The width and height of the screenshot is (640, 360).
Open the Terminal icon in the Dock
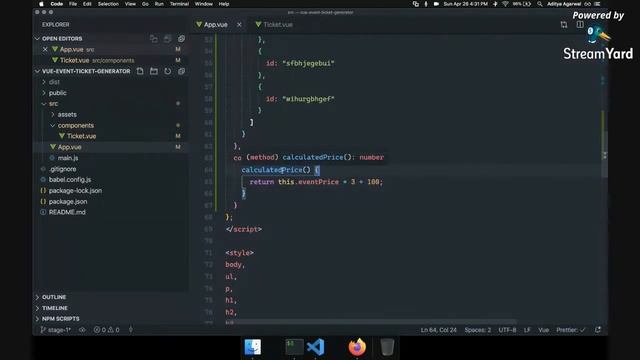tap(294, 347)
